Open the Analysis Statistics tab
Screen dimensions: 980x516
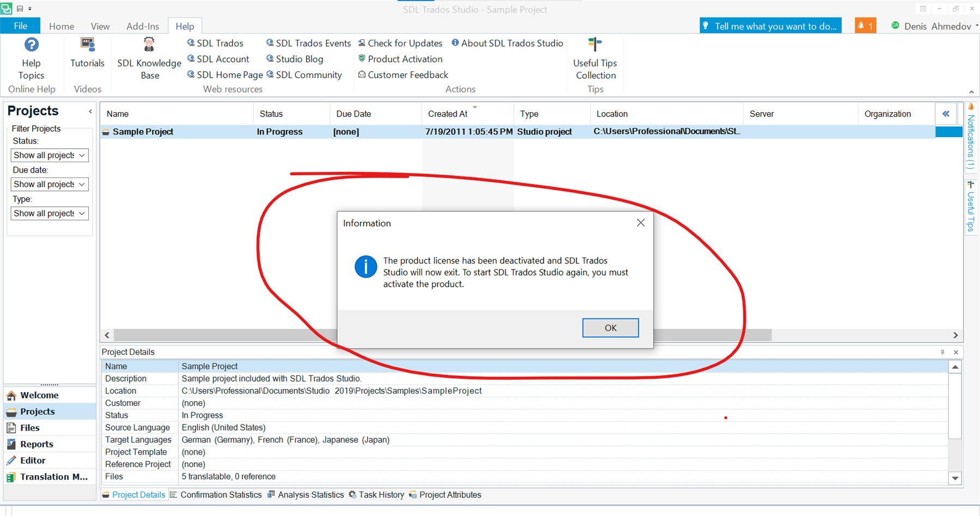pos(305,495)
